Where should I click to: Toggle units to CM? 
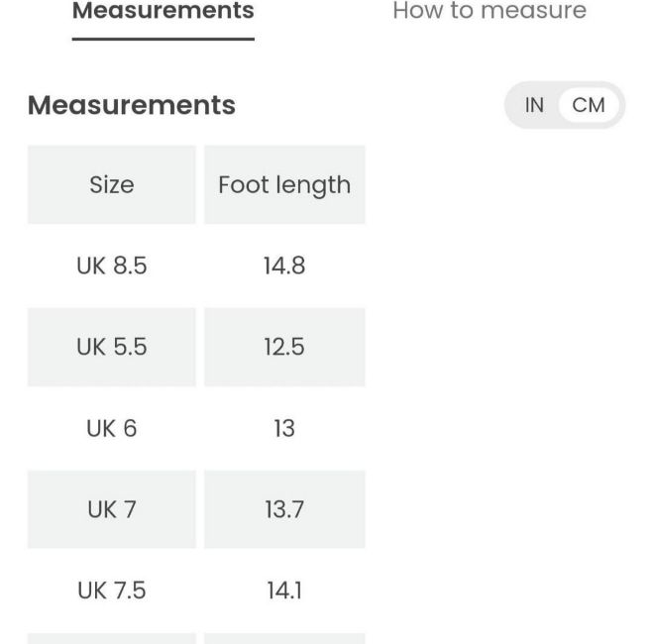click(589, 105)
